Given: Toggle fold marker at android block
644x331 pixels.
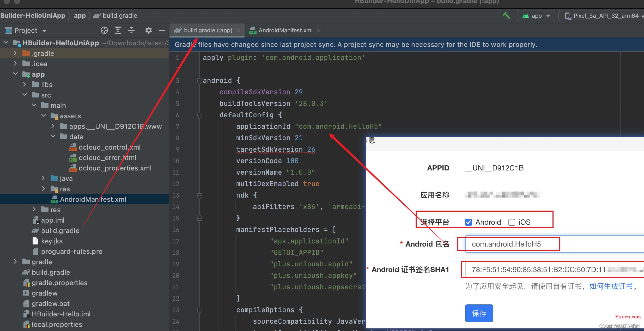Looking at the screenshot, I should (200, 81).
